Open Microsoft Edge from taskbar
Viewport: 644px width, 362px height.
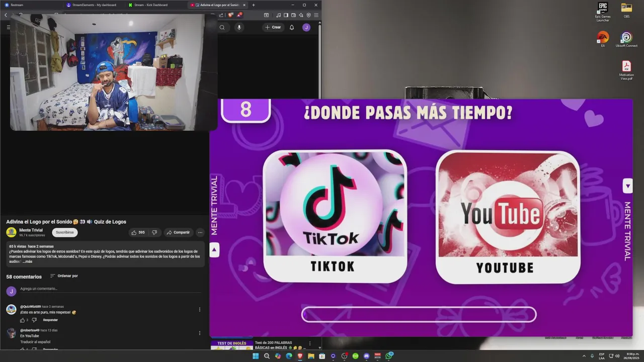289,356
